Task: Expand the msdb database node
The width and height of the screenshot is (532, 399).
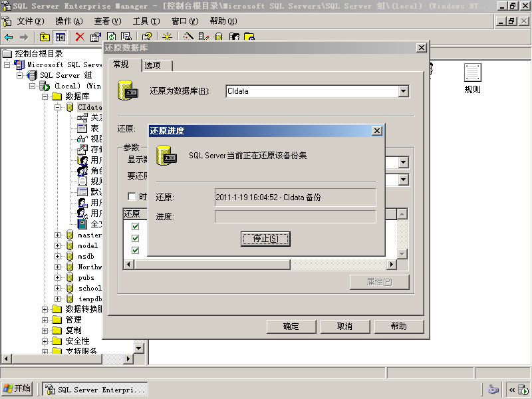Action: 57,256
